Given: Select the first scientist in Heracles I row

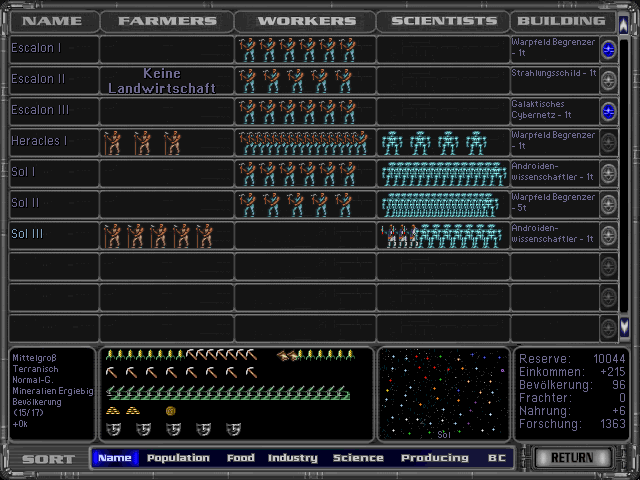Looking at the screenshot, I should point(391,143).
